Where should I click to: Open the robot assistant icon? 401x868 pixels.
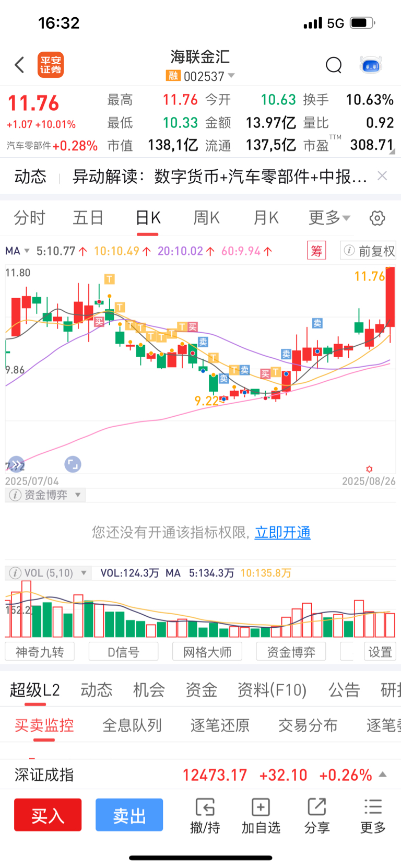(x=371, y=65)
